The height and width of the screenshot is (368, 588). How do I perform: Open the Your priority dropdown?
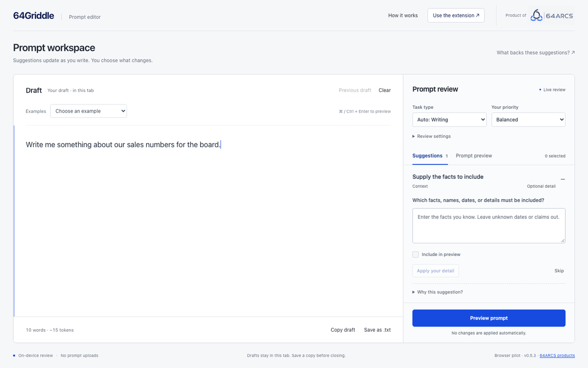click(528, 120)
